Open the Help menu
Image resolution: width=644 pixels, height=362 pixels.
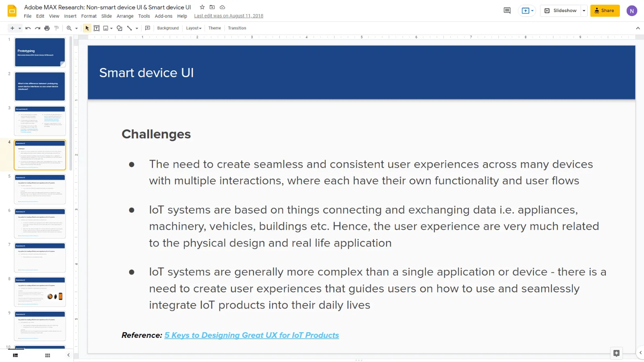(x=182, y=16)
